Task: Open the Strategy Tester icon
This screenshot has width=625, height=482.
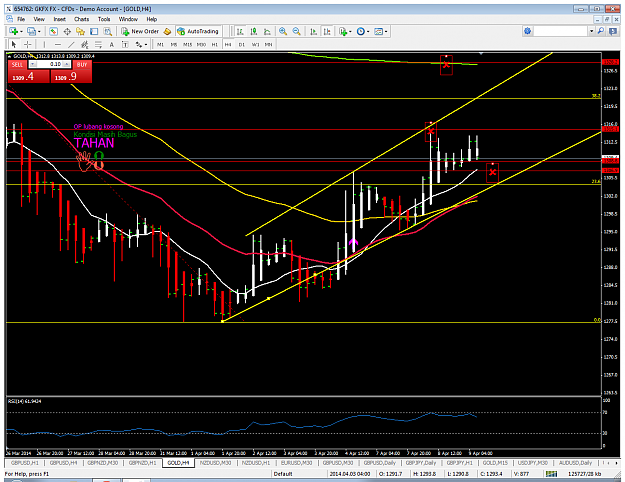Action: pos(108,31)
